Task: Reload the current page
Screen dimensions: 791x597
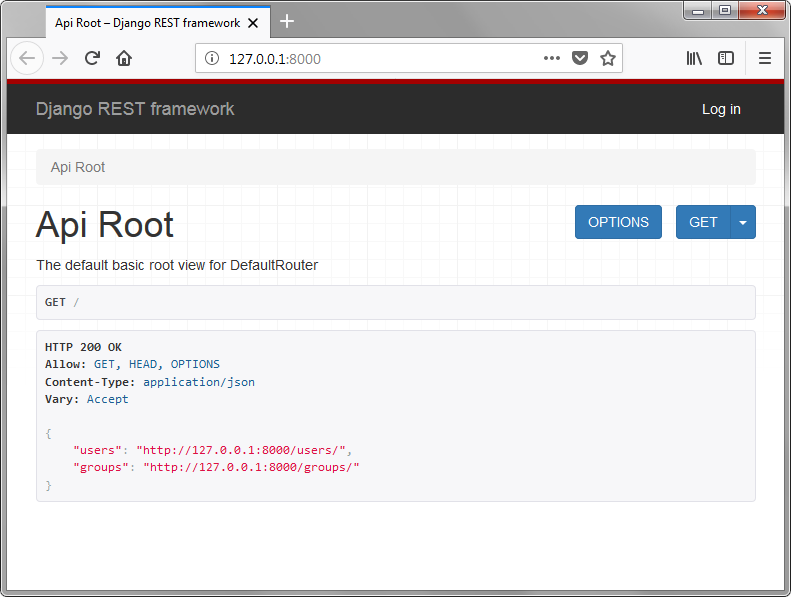Action: pyautogui.click(x=92, y=58)
